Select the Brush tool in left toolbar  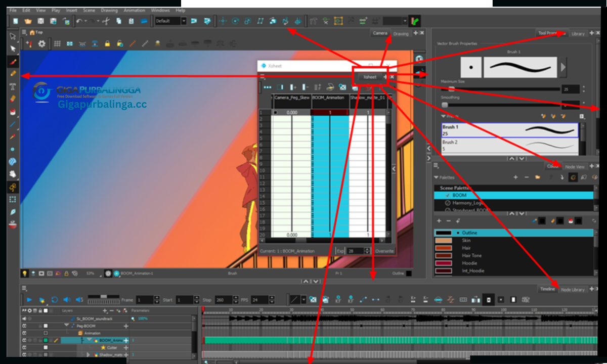[x=13, y=62]
